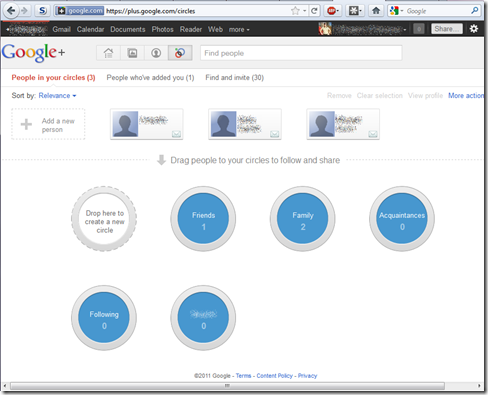Click the browser forward arrow button
488x395 pixels.
pos(24,11)
